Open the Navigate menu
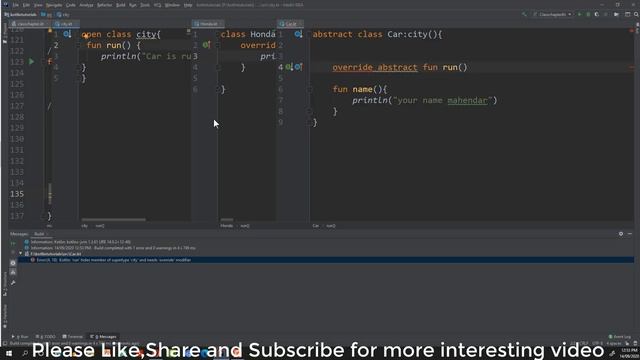640x360 pixels. (53, 5)
